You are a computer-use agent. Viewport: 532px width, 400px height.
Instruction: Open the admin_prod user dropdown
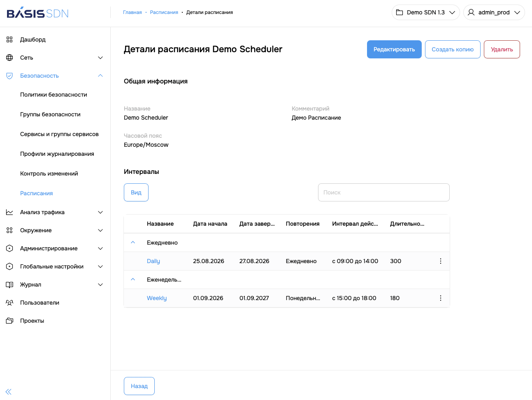[x=494, y=12]
